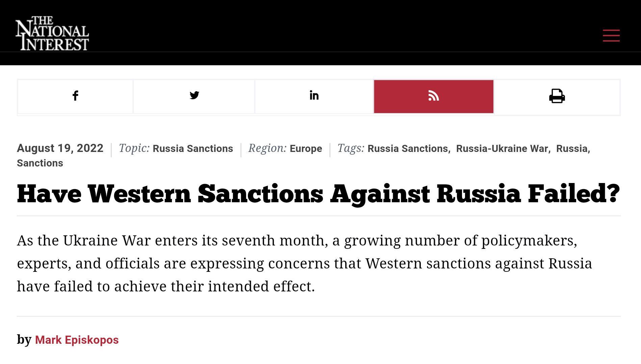The height and width of the screenshot is (364, 641).
Task: Open the hamburger menu icon
Action: point(611,35)
